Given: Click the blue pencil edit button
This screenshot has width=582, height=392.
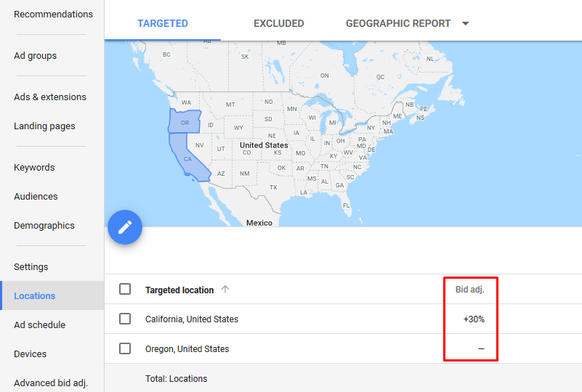Looking at the screenshot, I should point(125,227).
